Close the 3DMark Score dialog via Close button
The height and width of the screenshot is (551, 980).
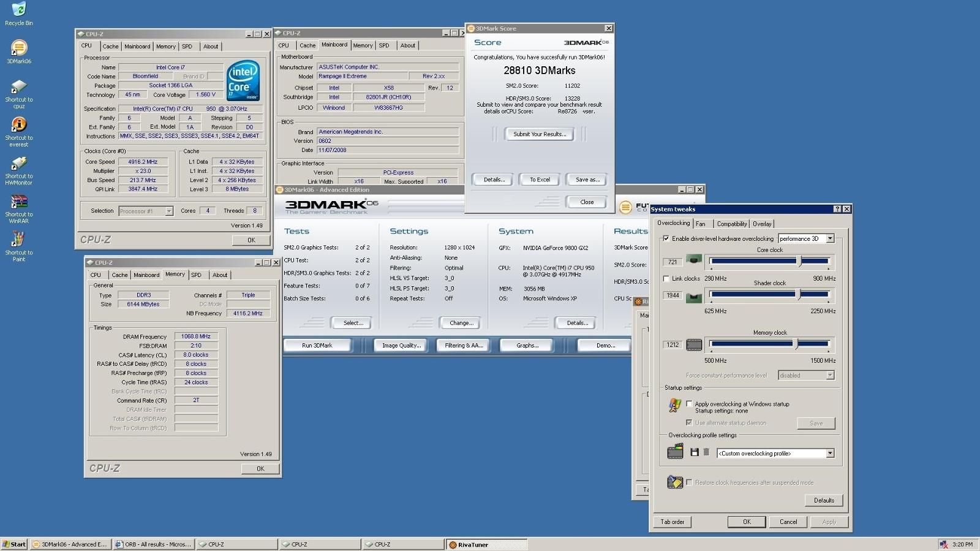pyautogui.click(x=587, y=202)
